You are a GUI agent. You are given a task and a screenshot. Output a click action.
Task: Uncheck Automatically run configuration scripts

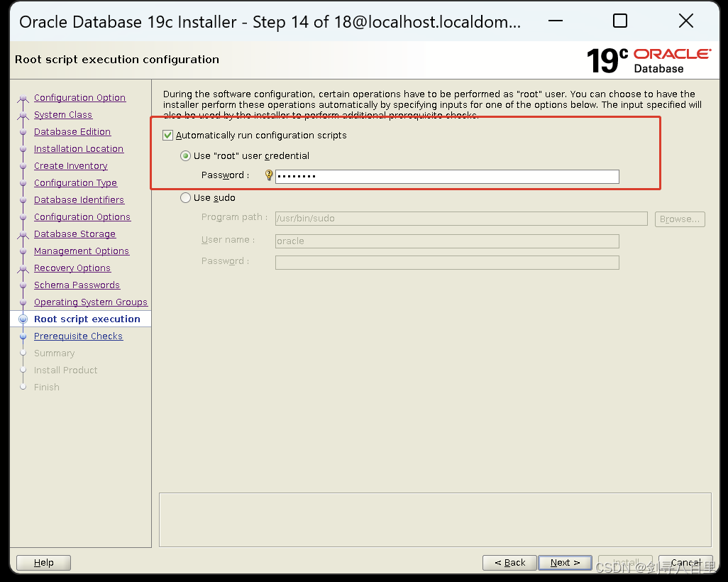tap(167, 134)
